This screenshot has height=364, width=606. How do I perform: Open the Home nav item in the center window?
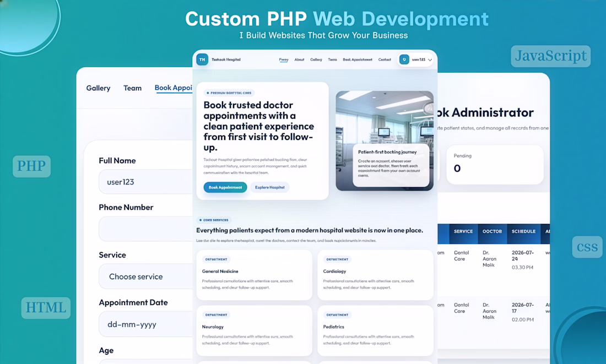284,59
